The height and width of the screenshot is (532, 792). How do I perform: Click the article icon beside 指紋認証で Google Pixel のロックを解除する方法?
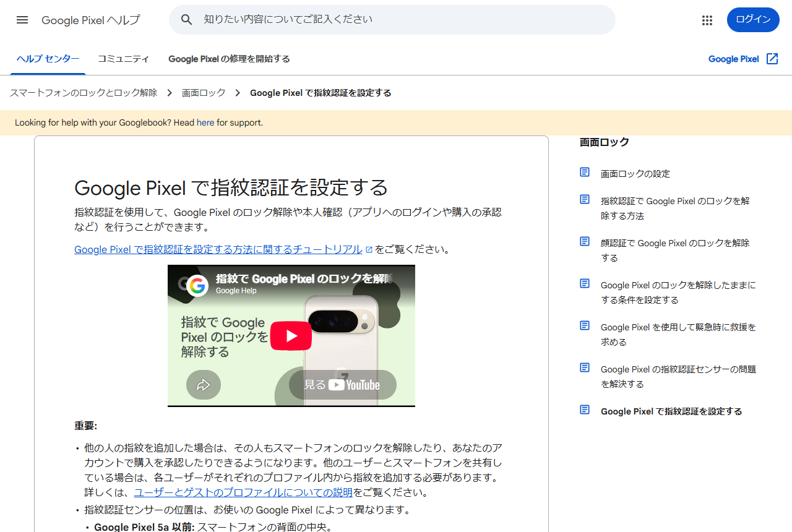[x=585, y=199]
